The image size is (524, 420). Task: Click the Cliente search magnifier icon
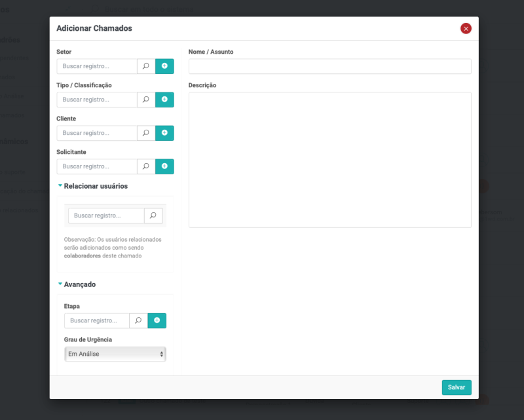[146, 133]
